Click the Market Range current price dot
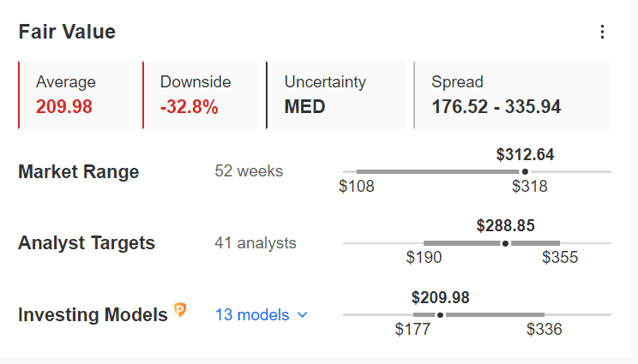 [525, 171]
